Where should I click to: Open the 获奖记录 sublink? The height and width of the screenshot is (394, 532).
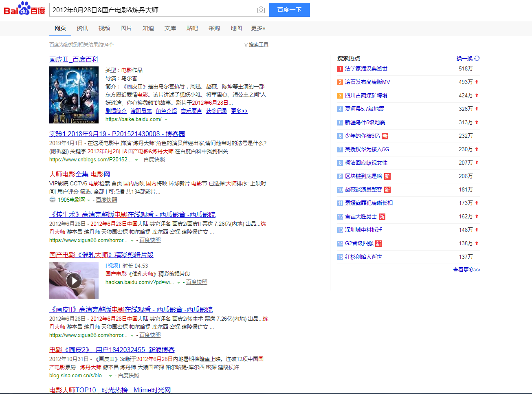(216, 111)
